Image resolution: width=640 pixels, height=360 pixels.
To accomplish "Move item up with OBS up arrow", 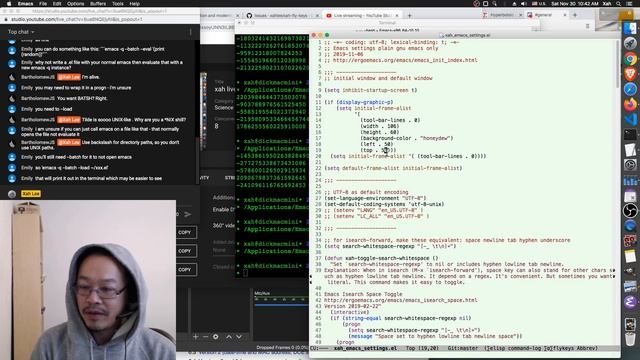I will coord(229,337).
